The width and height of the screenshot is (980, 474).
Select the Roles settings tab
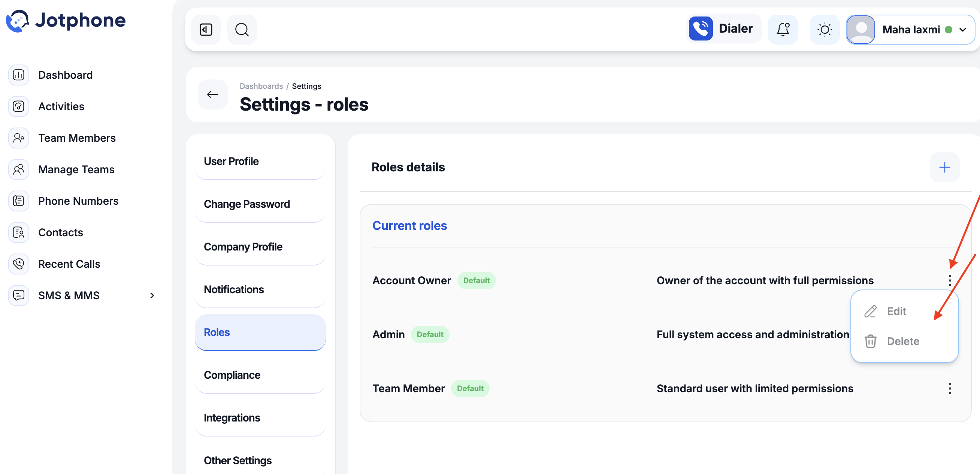coord(260,332)
